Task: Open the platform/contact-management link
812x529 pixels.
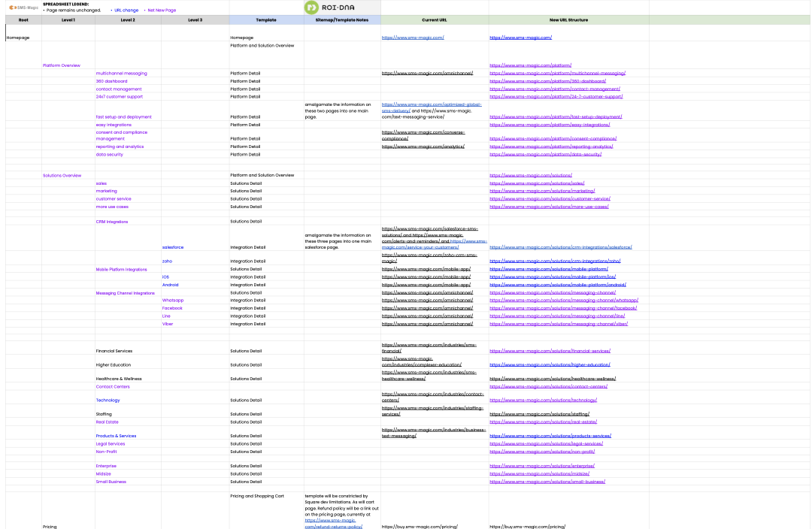Action: (555, 89)
